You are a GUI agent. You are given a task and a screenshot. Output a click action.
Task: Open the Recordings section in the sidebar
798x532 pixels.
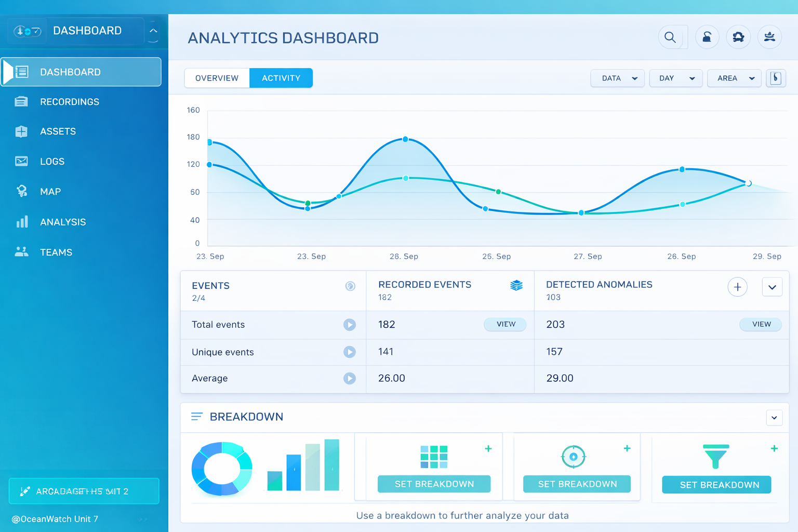pyautogui.click(x=70, y=102)
